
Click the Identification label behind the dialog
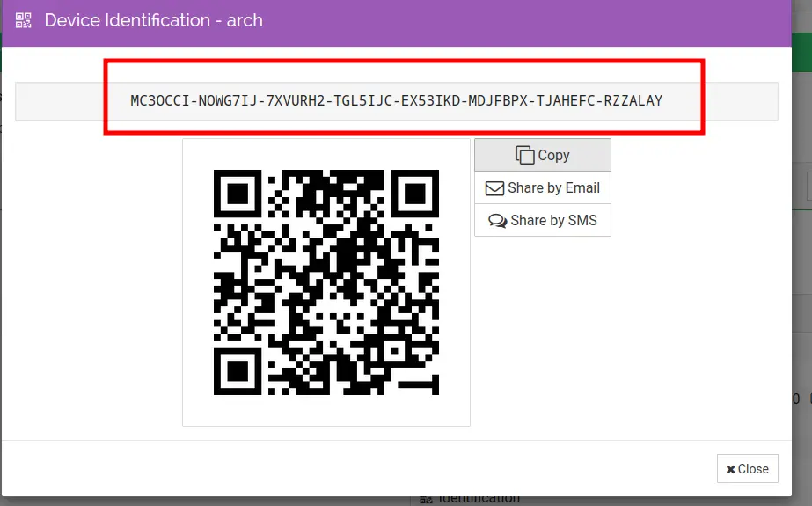tap(479, 500)
